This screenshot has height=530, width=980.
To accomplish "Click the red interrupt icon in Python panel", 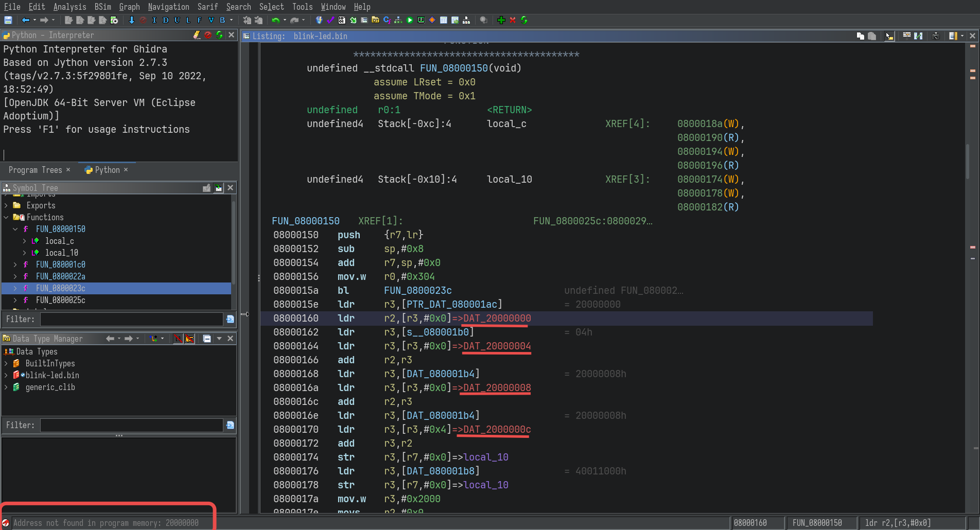I will (208, 35).
